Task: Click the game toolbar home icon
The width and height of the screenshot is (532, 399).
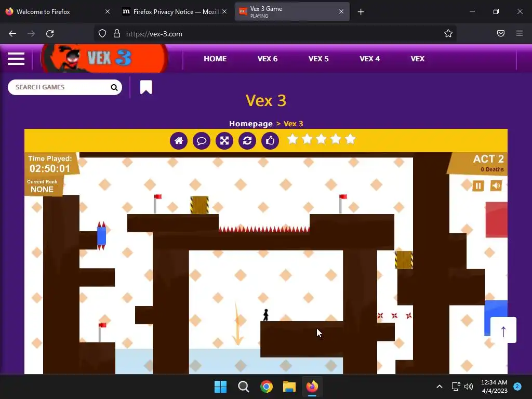Action: (179, 140)
